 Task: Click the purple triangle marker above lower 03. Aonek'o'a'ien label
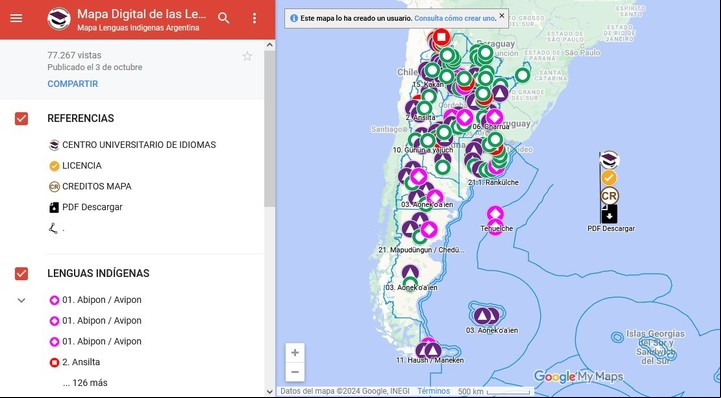coord(410,273)
